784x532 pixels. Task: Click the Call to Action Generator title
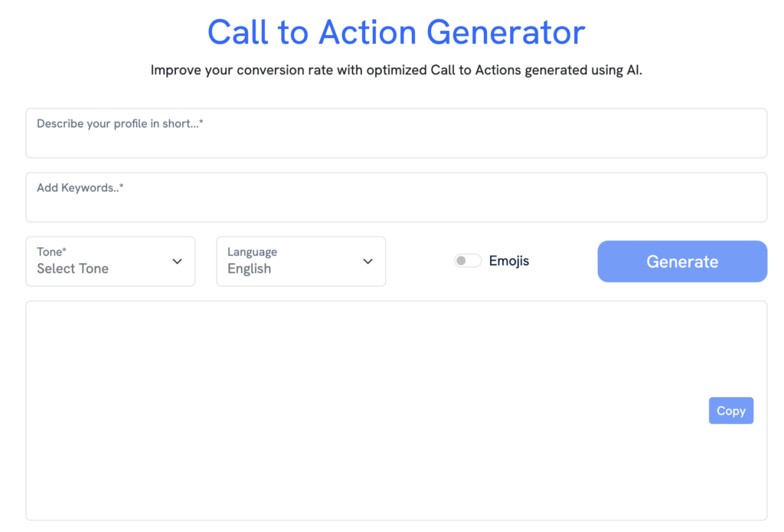click(395, 32)
